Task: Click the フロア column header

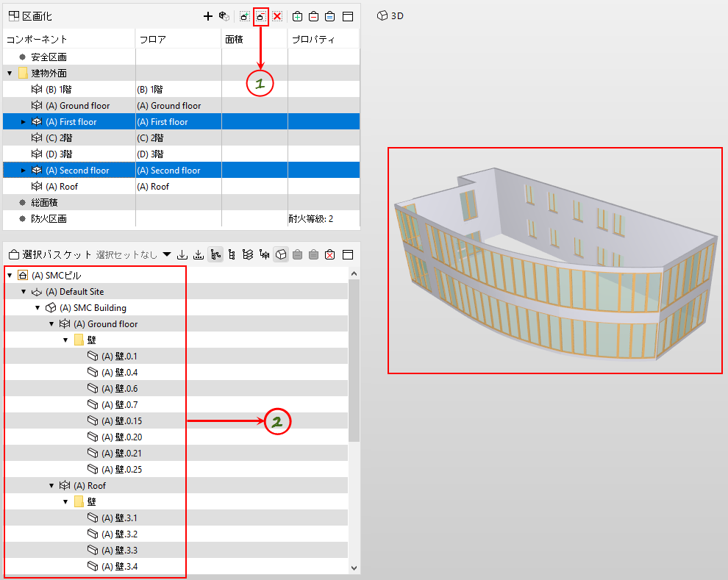Action: 178,40
